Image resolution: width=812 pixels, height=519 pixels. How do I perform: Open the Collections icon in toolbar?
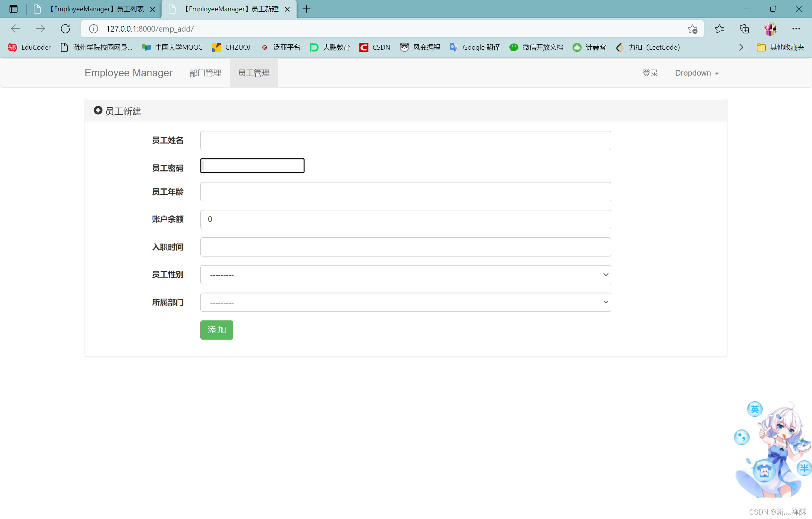tap(744, 29)
